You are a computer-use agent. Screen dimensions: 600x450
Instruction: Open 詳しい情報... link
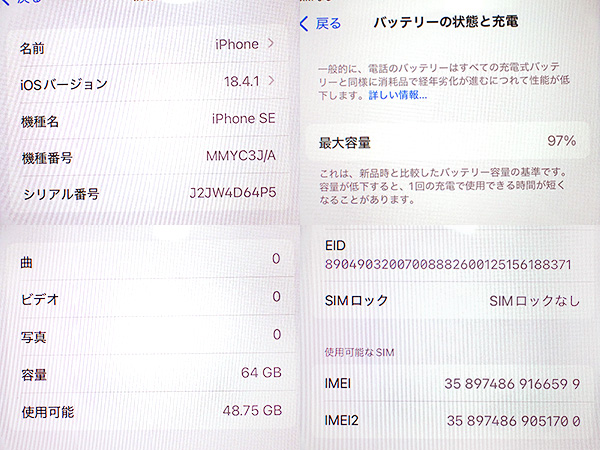[398, 95]
